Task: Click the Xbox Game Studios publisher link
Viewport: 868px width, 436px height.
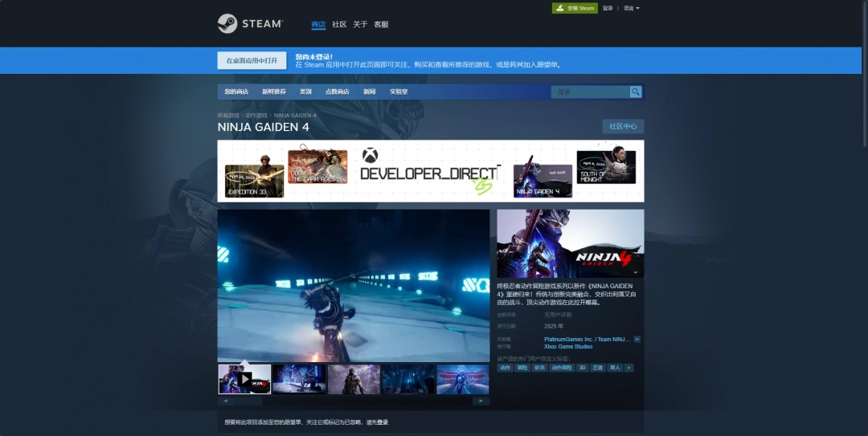Action: (568, 347)
